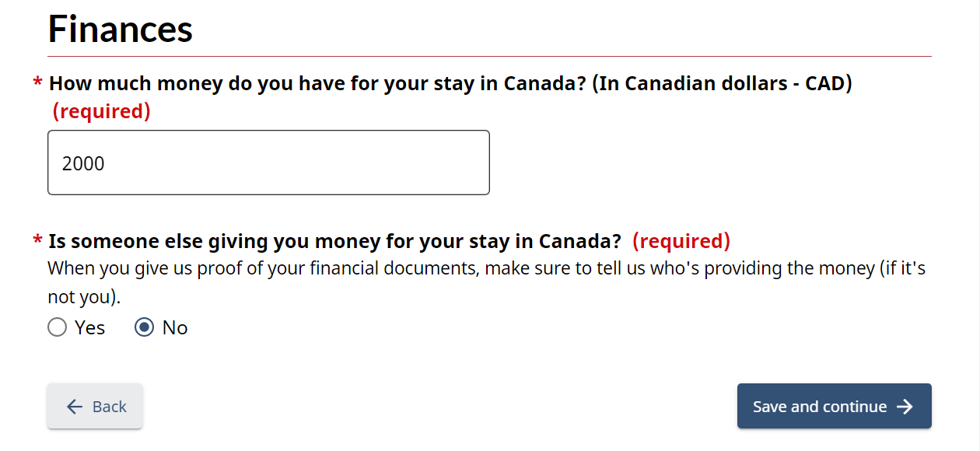Click the "No" label text

click(175, 328)
